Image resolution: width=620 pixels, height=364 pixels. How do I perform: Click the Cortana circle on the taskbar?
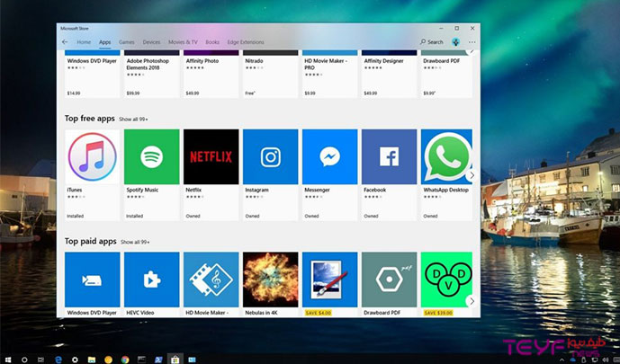pyautogui.click(x=24, y=360)
